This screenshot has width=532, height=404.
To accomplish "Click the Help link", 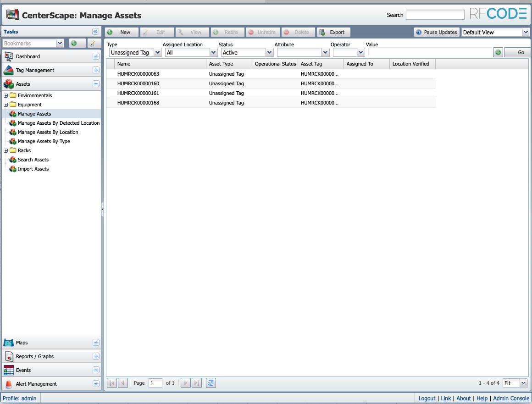I will (482, 398).
